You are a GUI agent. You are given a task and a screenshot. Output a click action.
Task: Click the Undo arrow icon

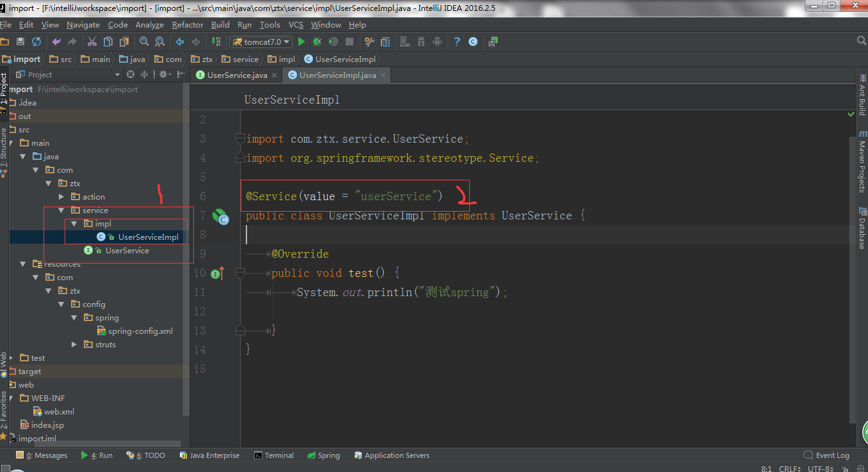click(56, 42)
